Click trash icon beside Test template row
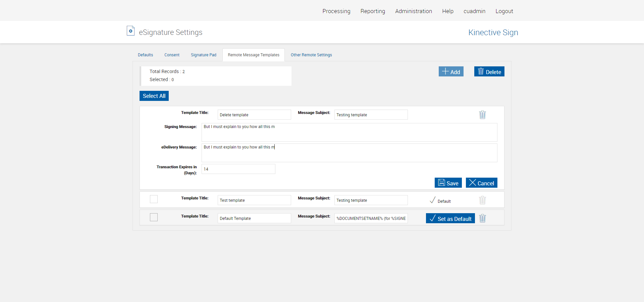Image resolution: width=644 pixels, height=302 pixels. (482, 200)
